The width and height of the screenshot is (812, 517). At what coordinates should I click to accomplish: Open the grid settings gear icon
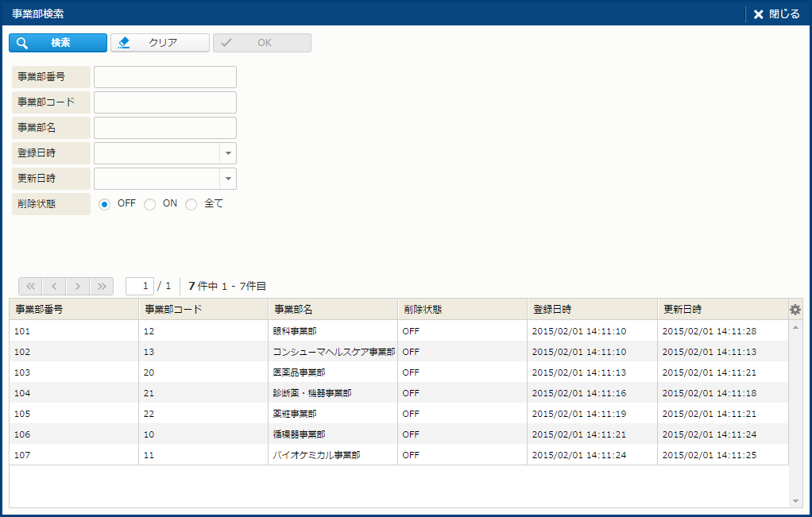coord(795,310)
